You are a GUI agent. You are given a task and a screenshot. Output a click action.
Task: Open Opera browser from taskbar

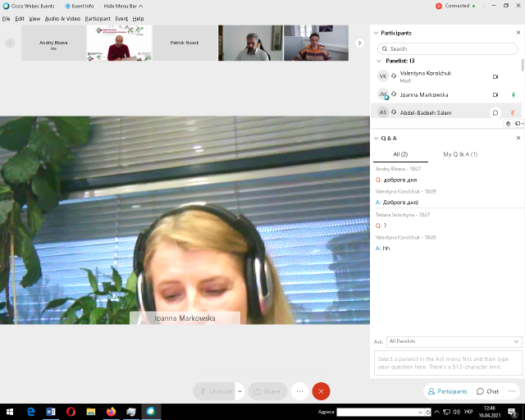(71, 412)
